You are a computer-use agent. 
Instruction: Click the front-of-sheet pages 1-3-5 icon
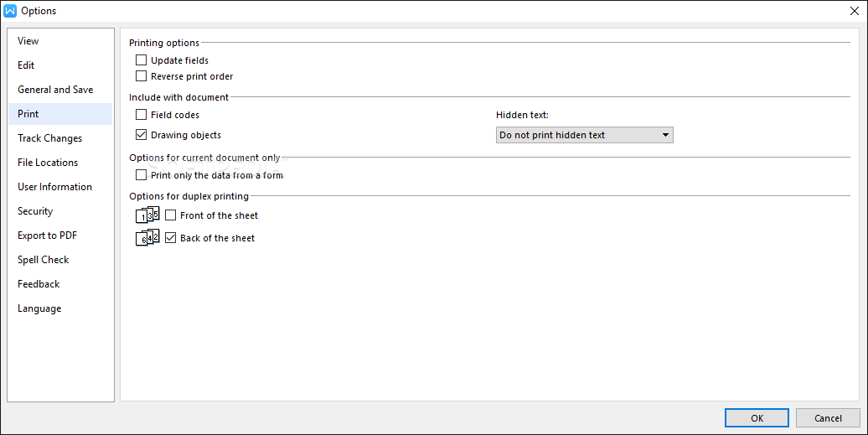pyautogui.click(x=147, y=215)
